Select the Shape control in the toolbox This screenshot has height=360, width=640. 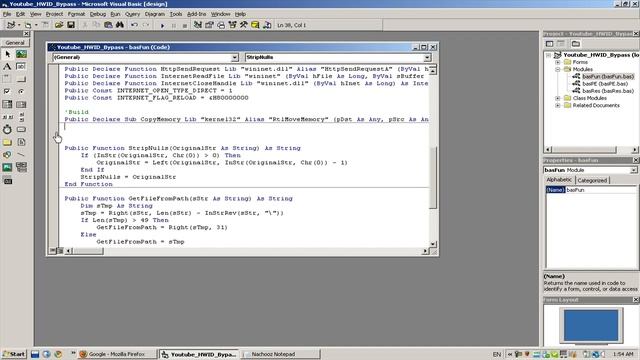7,155
